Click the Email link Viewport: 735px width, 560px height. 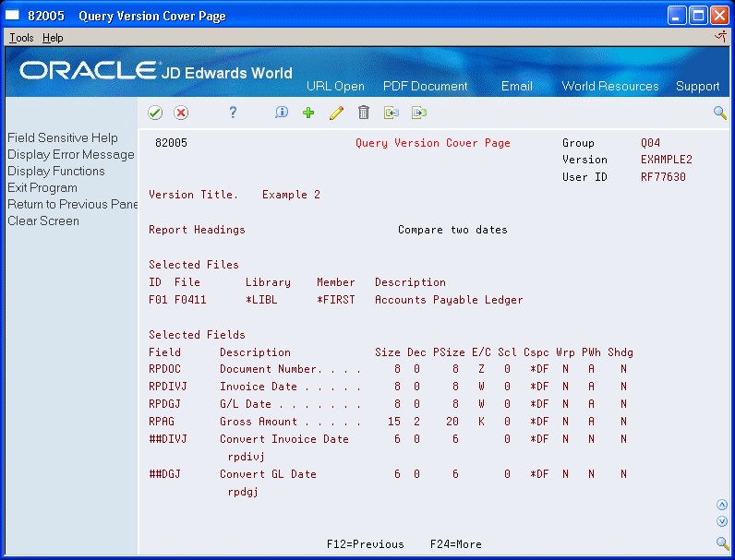pos(516,86)
